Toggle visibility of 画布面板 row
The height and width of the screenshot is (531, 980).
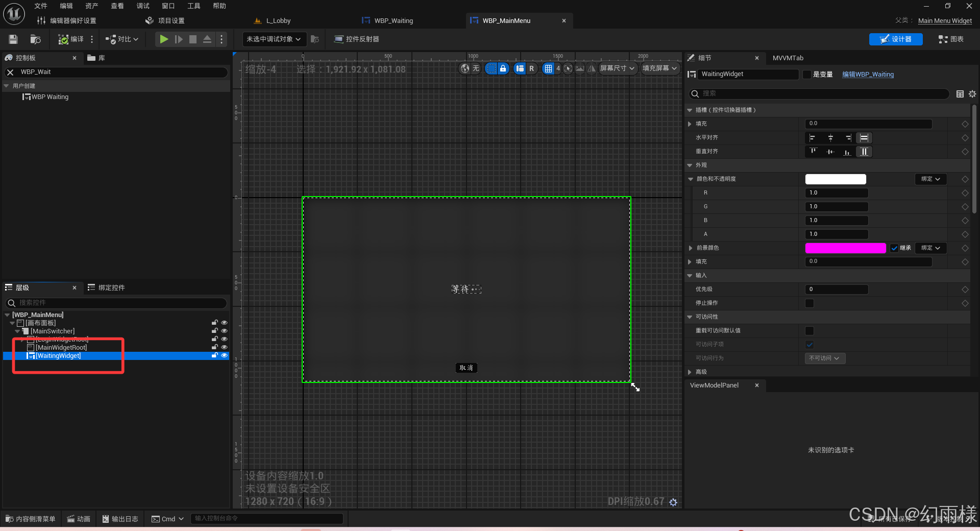224,323
